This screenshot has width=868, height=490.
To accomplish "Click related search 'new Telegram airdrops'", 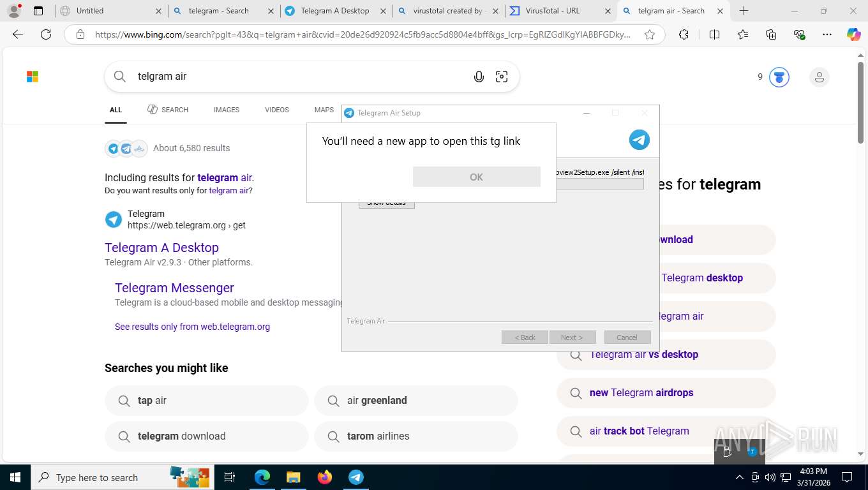I will (666, 393).
